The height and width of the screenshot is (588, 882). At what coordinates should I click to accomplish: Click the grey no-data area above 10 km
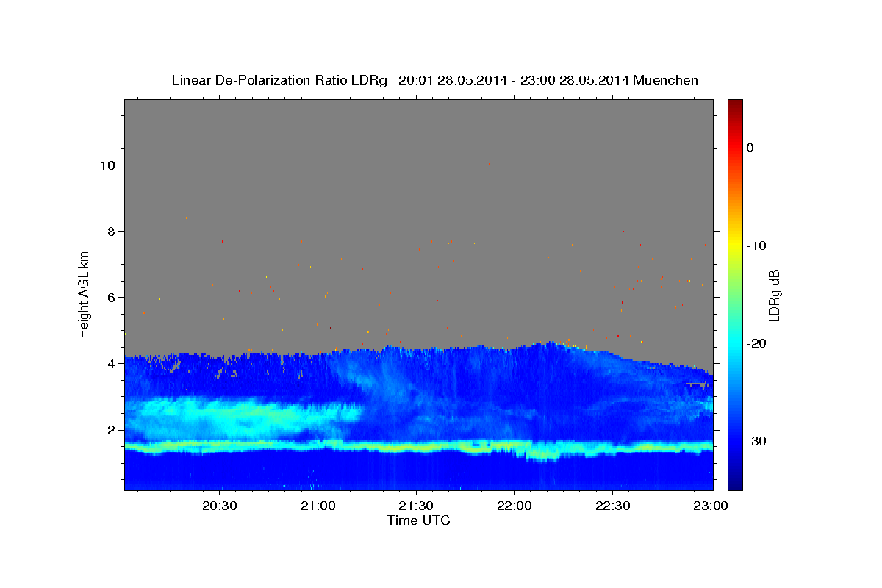pos(419,131)
